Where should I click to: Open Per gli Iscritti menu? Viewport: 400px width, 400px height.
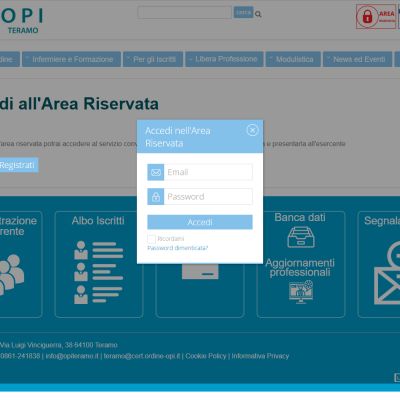click(x=153, y=59)
